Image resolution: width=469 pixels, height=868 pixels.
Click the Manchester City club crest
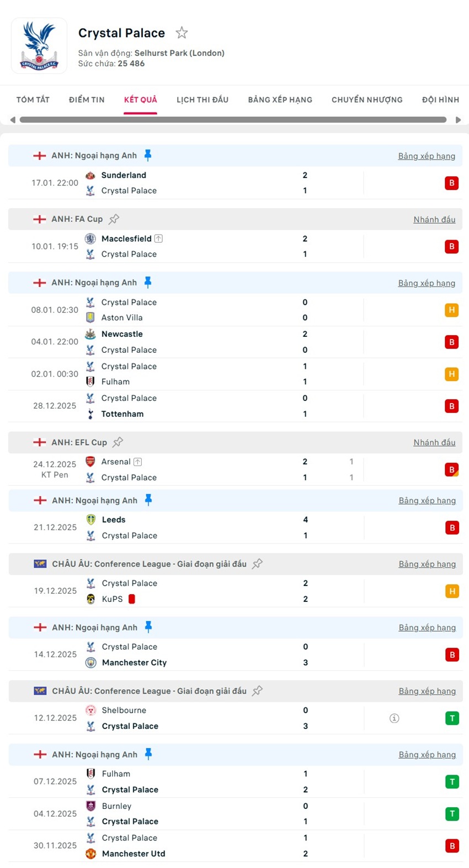coord(91,663)
